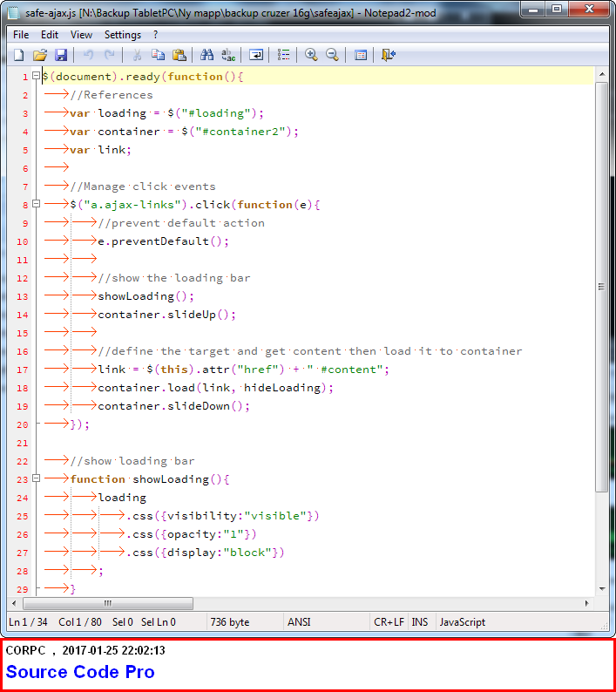616x692 pixels.
Task: Click the New document icon
Action: 19,55
